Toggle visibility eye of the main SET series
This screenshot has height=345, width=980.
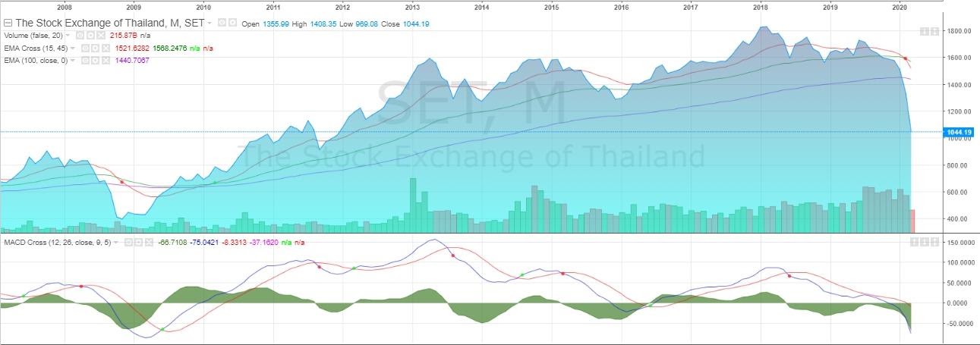pos(221,23)
